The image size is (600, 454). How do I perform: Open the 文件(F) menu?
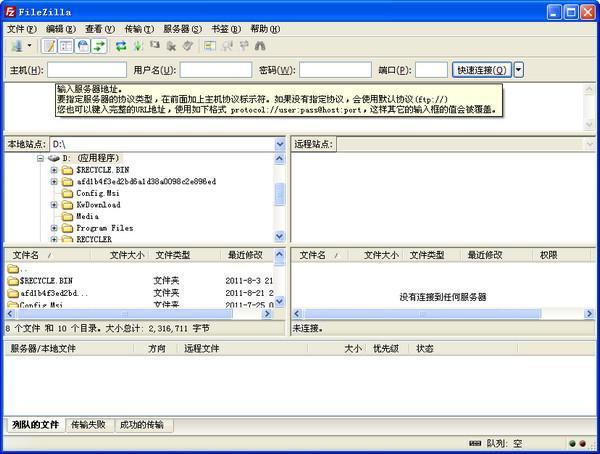tap(22, 29)
